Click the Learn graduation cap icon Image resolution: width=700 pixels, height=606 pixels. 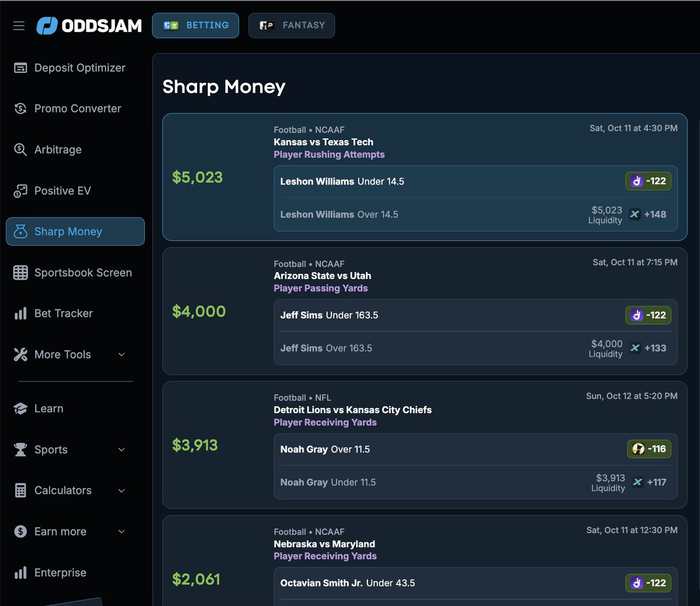pos(20,409)
